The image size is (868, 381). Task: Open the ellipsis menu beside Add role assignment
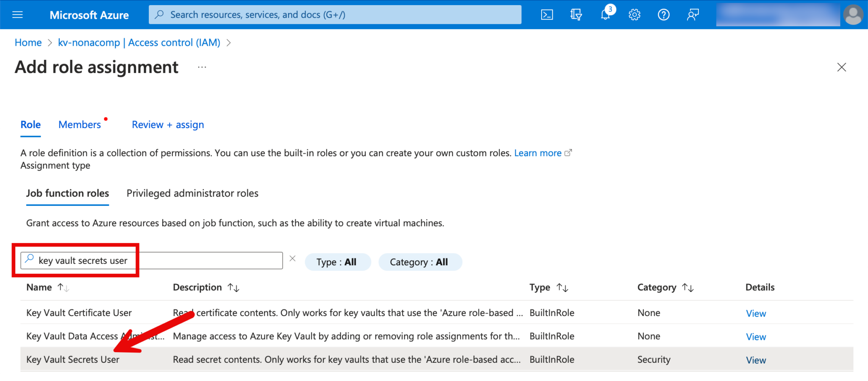click(x=202, y=67)
